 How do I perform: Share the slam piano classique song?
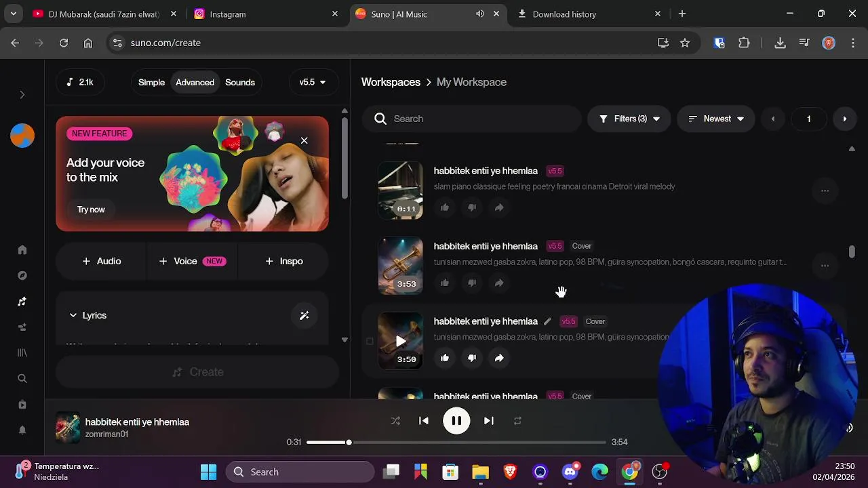click(499, 207)
